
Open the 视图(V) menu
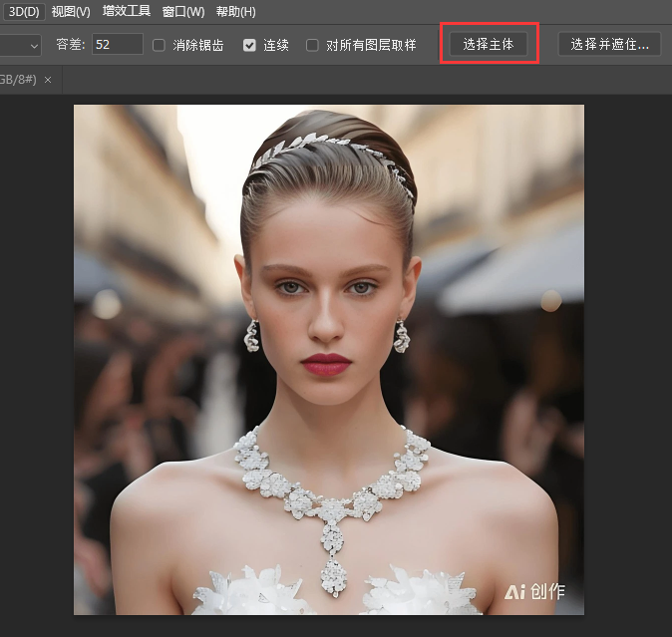pyautogui.click(x=71, y=12)
